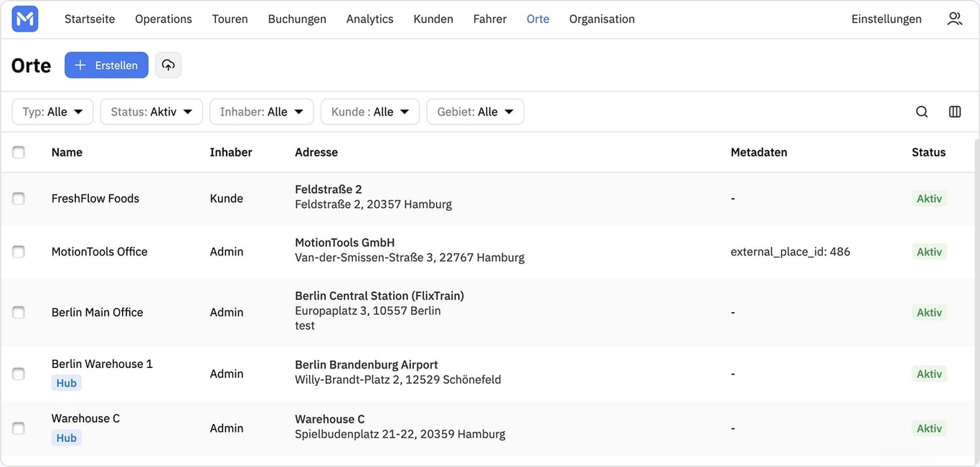Select the Orte menu item
The width and height of the screenshot is (980, 467).
pos(538,19)
